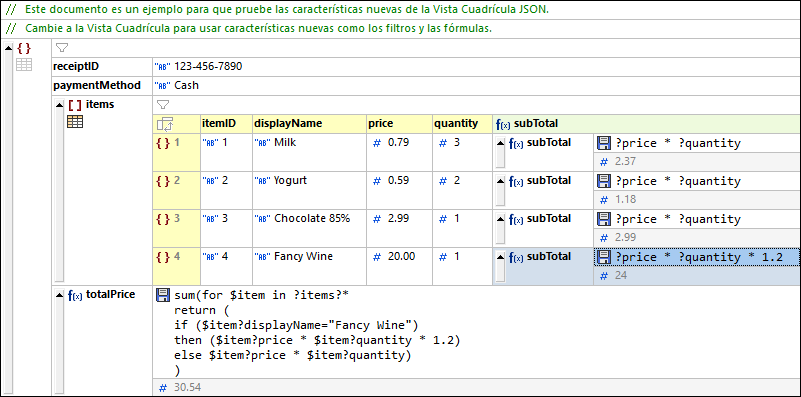This screenshot has width=801, height=397.
Task: Click number type icon before price 0.79
Action: pyautogui.click(x=377, y=143)
